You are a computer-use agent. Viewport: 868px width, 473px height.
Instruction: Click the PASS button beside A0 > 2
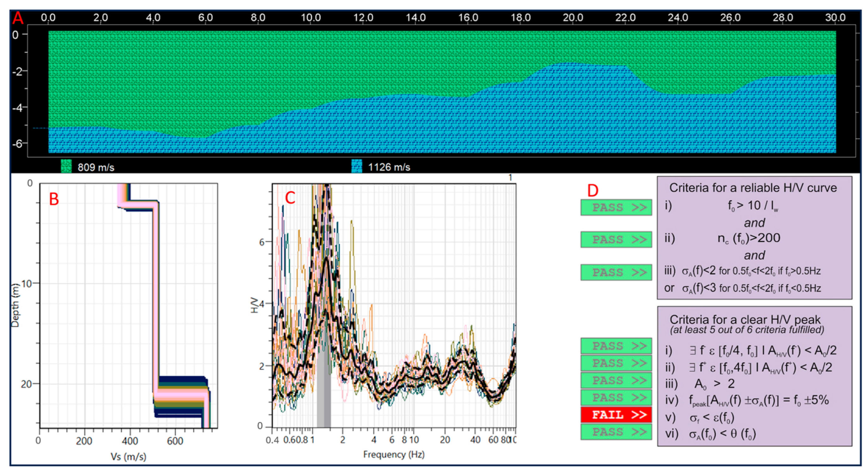(x=616, y=380)
